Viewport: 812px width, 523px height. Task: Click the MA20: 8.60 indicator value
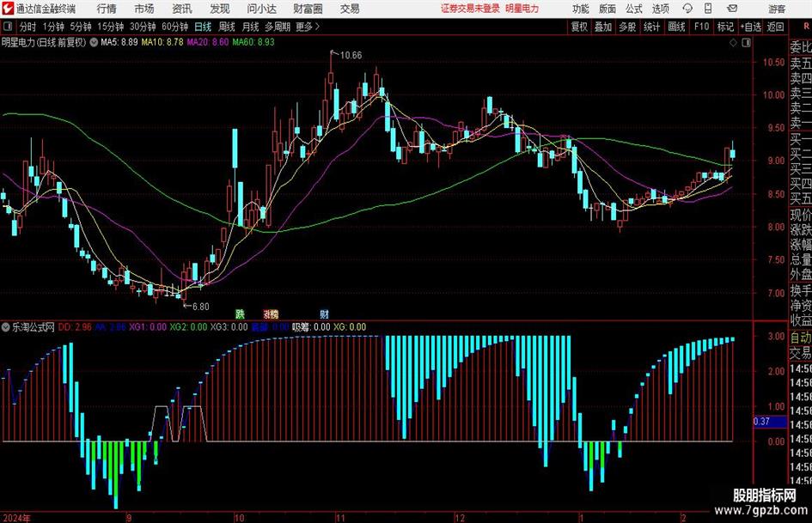point(208,42)
